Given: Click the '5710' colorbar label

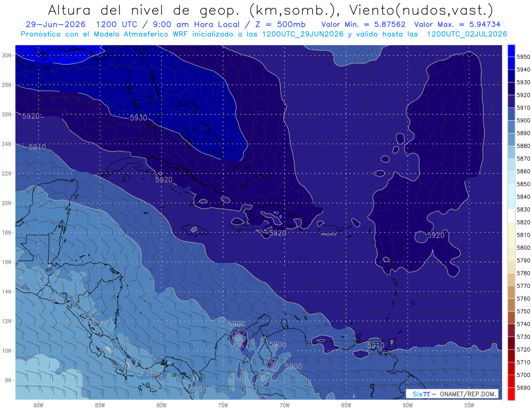Looking at the screenshot, I should [524, 362].
